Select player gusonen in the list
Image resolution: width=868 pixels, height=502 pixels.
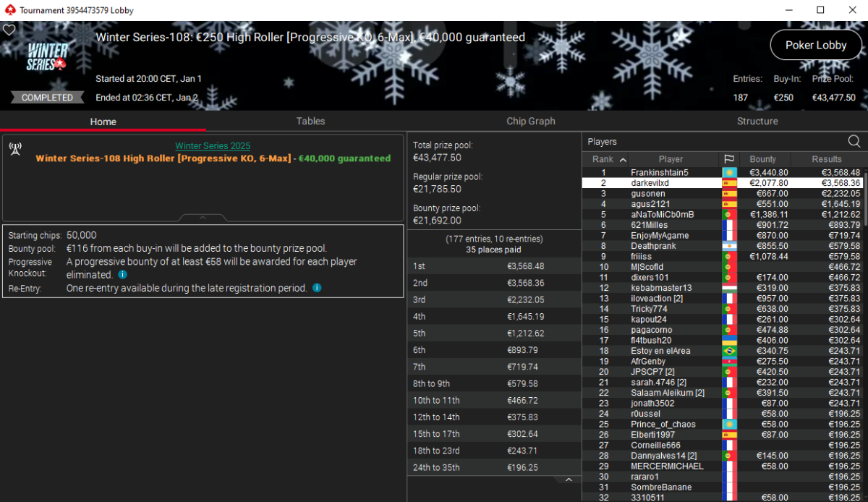[649, 194]
